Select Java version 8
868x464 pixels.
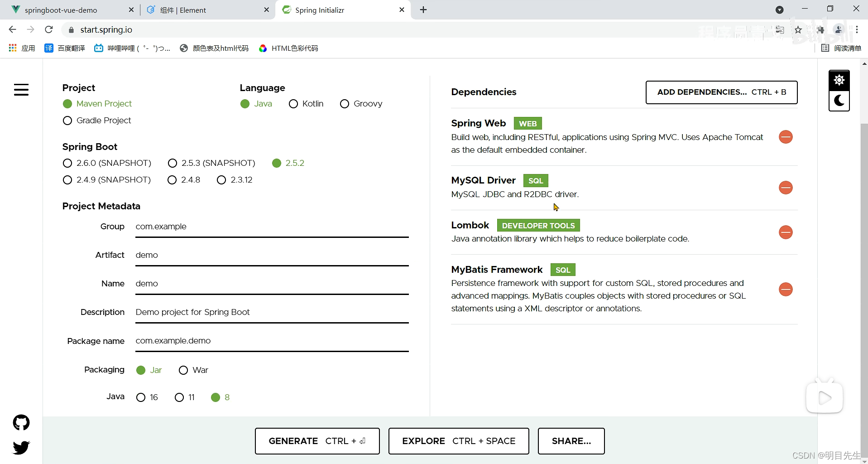tap(216, 397)
